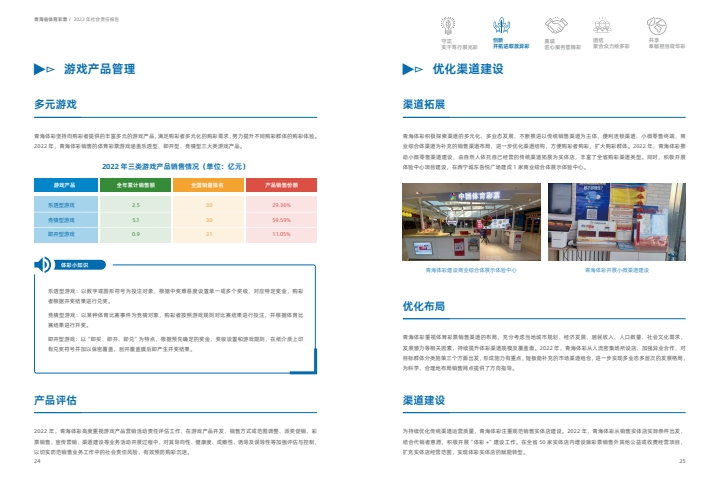The image size is (720, 489).
Task: Click the blue 创新 hands-and-plant icon
Action: 501,25
